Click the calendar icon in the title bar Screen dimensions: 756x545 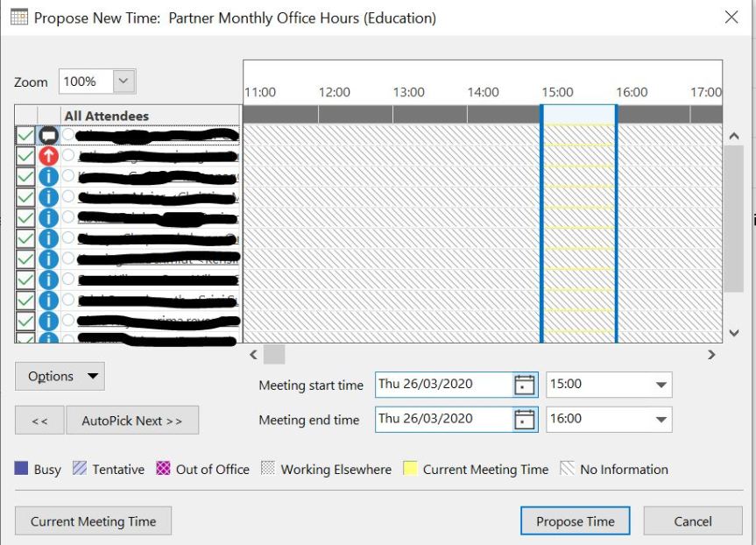(18, 18)
